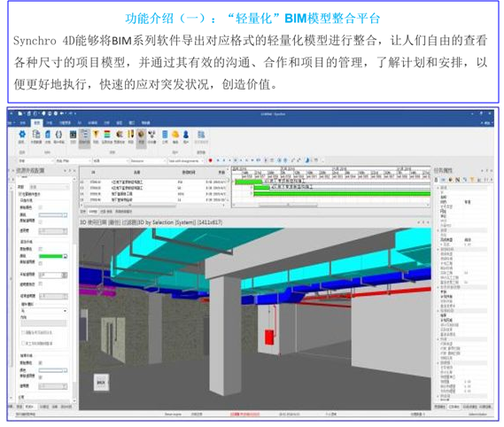
Task: Collapse topmost group in Task Properties list
Action: point(438,188)
